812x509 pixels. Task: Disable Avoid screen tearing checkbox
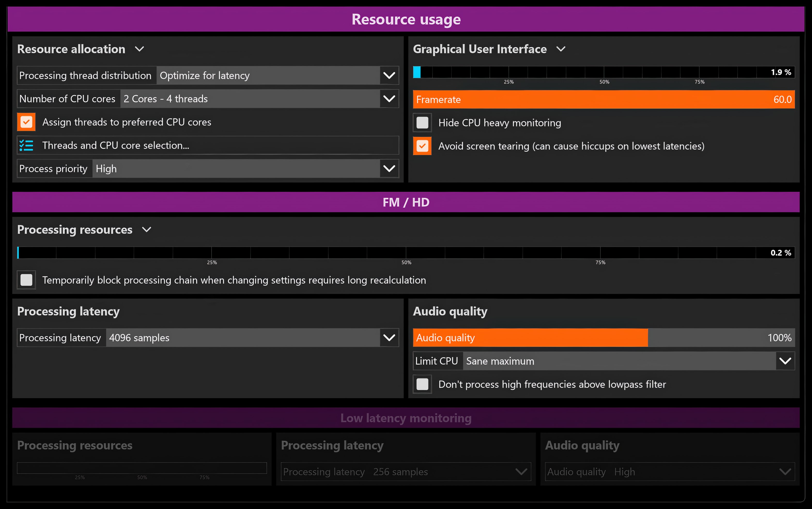[422, 146]
